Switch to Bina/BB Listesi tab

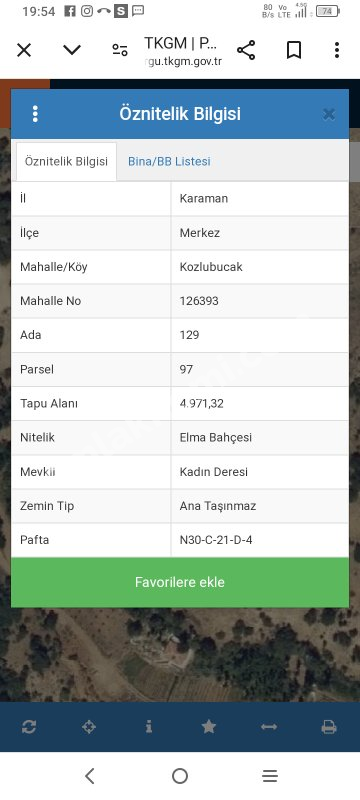(x=169, y=161)
